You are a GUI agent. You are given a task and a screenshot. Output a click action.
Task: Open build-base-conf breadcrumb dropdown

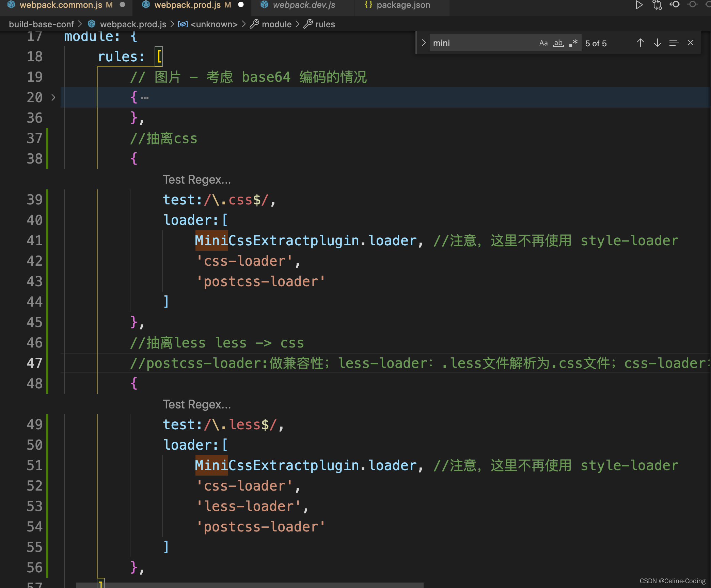41,24
